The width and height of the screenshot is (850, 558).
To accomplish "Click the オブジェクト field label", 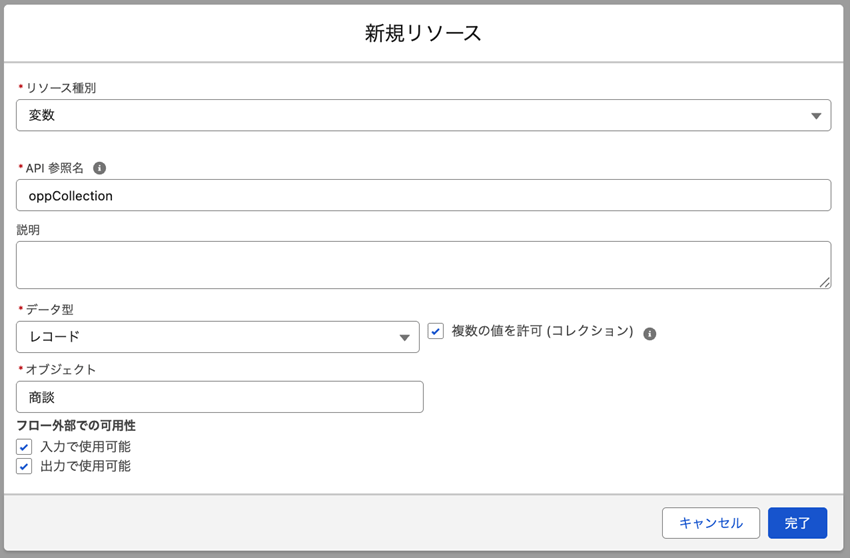I will pos(60,369).
